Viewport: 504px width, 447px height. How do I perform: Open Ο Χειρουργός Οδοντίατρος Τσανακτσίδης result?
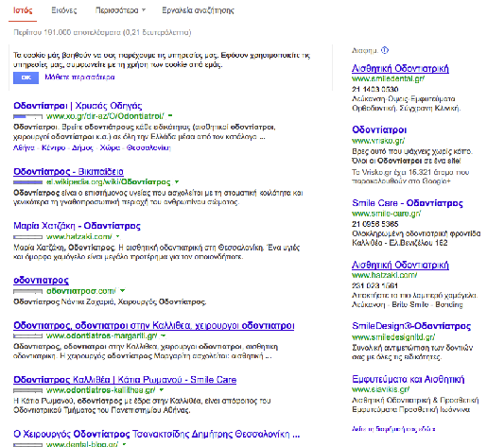coord(157,434)
